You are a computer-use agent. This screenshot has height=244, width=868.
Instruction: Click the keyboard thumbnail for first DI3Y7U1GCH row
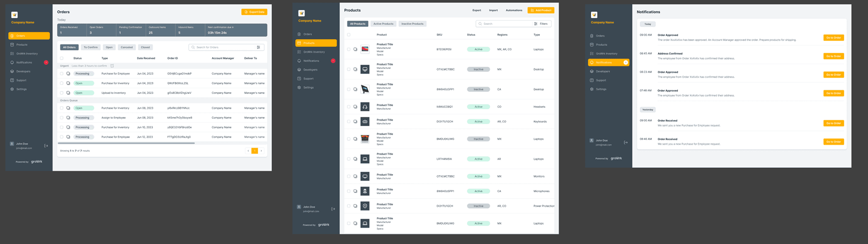[365, 122]
